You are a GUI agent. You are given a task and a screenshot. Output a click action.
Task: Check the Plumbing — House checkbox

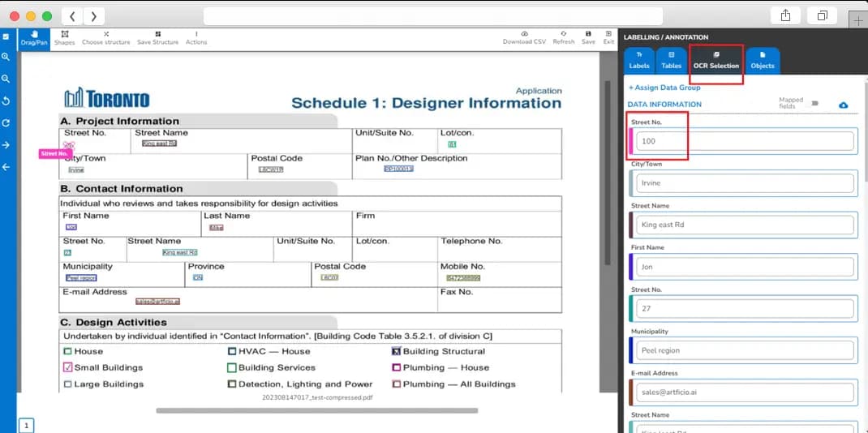(x=396, y=367)
